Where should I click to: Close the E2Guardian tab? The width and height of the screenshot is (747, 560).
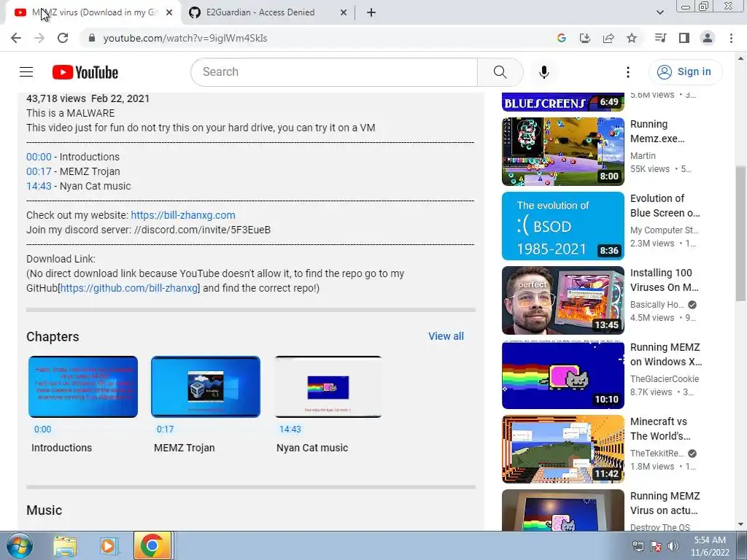pos(344,13)
